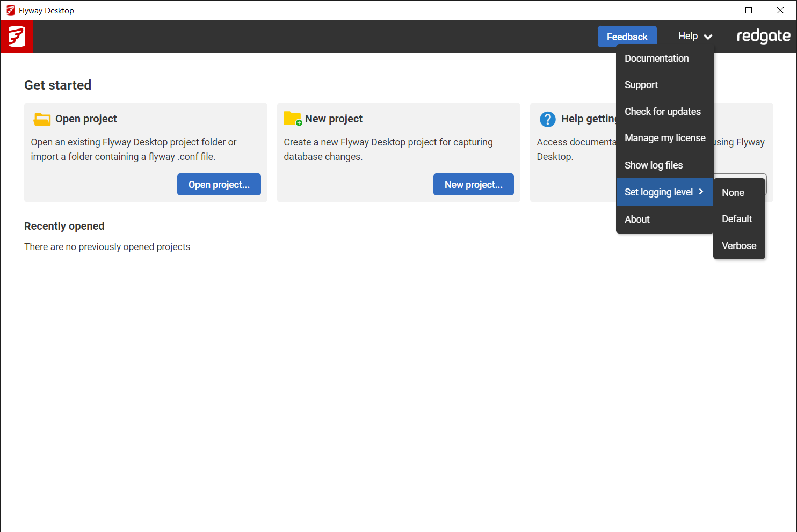Click the red Flyway logo in the header
The width and height of the screenshot is (797, 532).
16,36
